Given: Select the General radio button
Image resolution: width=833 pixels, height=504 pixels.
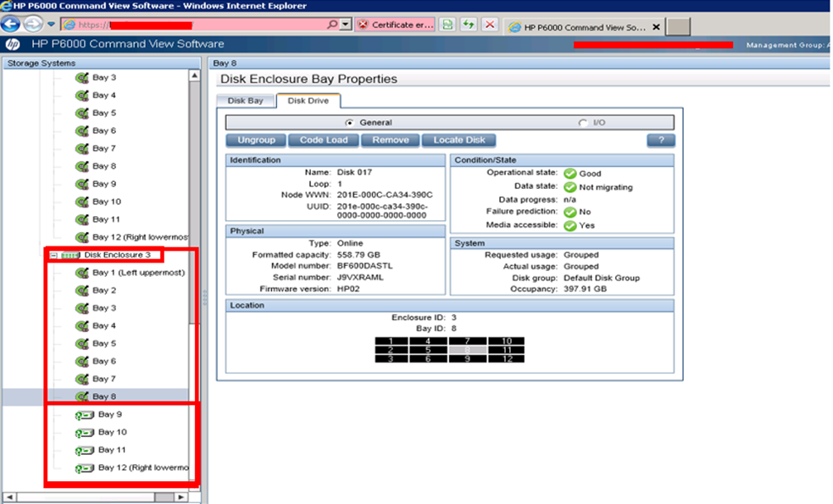Looking at the screenshot, I should point(350,123).
